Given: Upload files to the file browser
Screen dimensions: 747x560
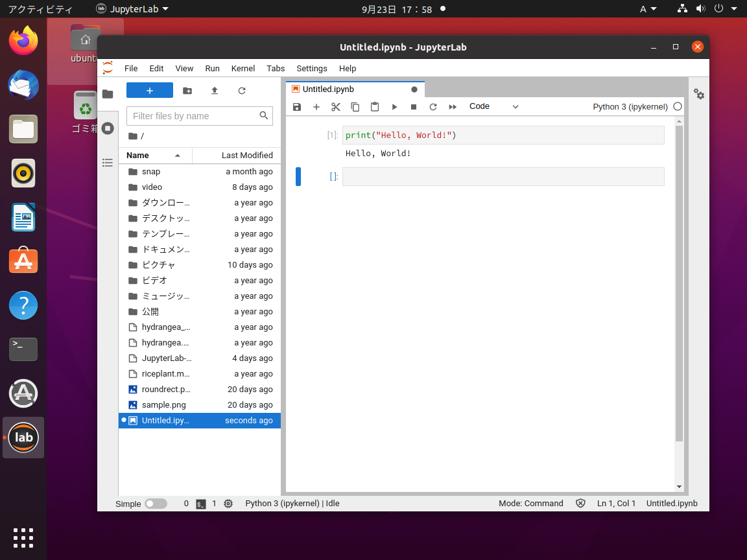Looking at the screenshot, I should (215, 91).
